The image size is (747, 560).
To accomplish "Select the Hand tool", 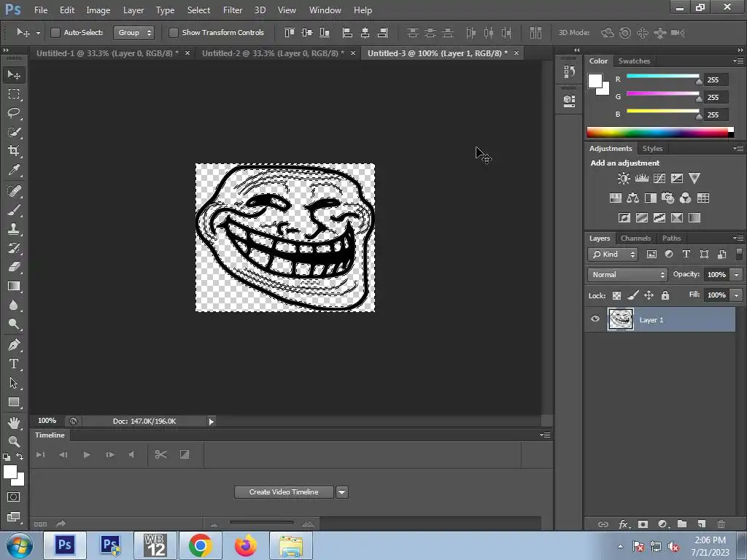I will (x=14, y=422).
